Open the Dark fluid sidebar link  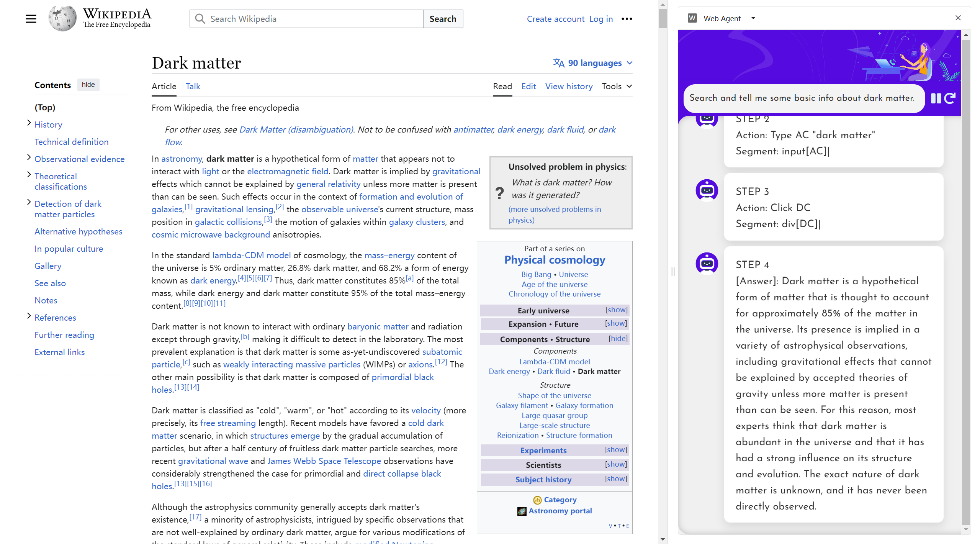pyautogui.click(x=553, y=371)
